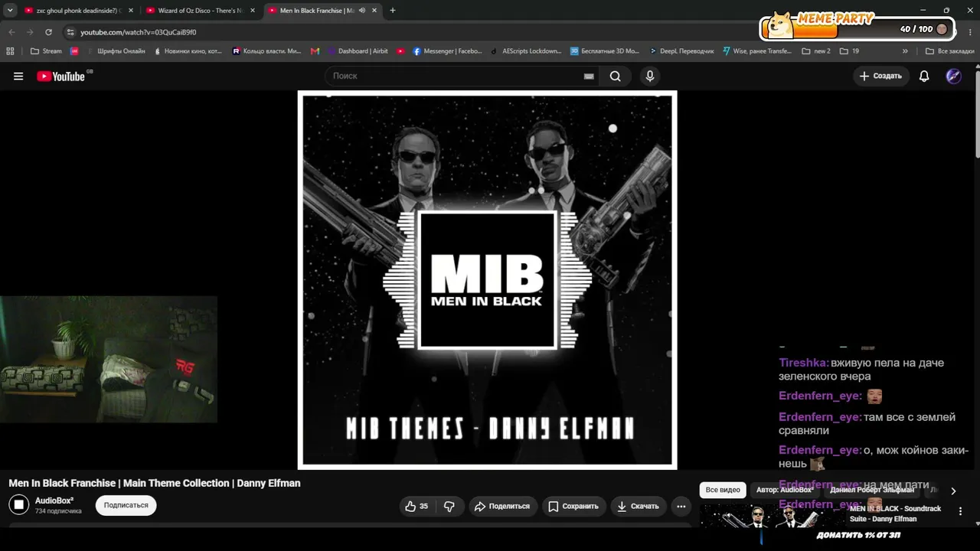Show more hidden bookmarks chevron
The width and height of the screenshot is (980, 551).
[905, 51]
